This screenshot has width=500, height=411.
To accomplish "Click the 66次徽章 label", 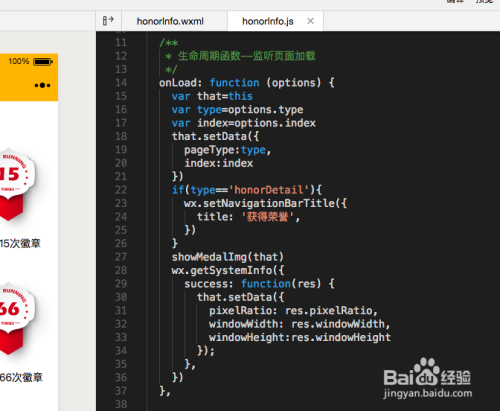I will click(21, 377).
